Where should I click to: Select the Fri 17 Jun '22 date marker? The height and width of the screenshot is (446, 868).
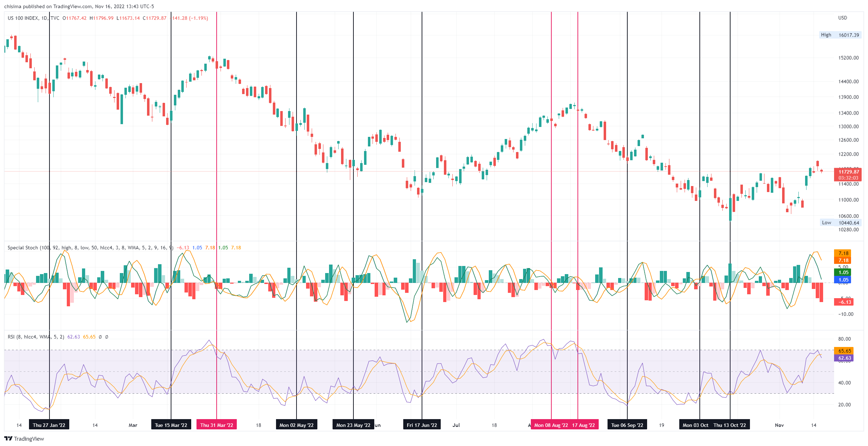pyautogui.click(x=422, y=425)
